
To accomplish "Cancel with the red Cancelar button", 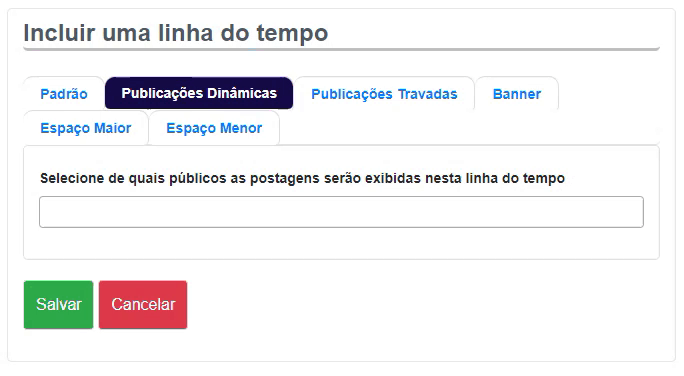I will pos(143,304).
